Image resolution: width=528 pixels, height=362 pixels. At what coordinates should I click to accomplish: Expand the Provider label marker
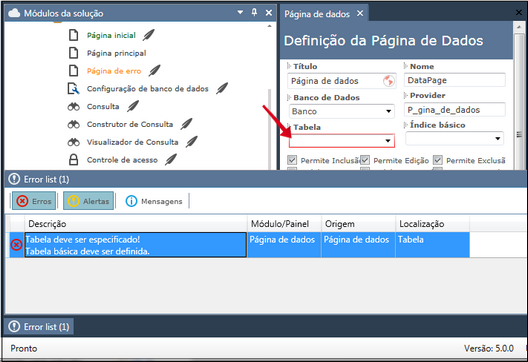(x=406, y=95)
